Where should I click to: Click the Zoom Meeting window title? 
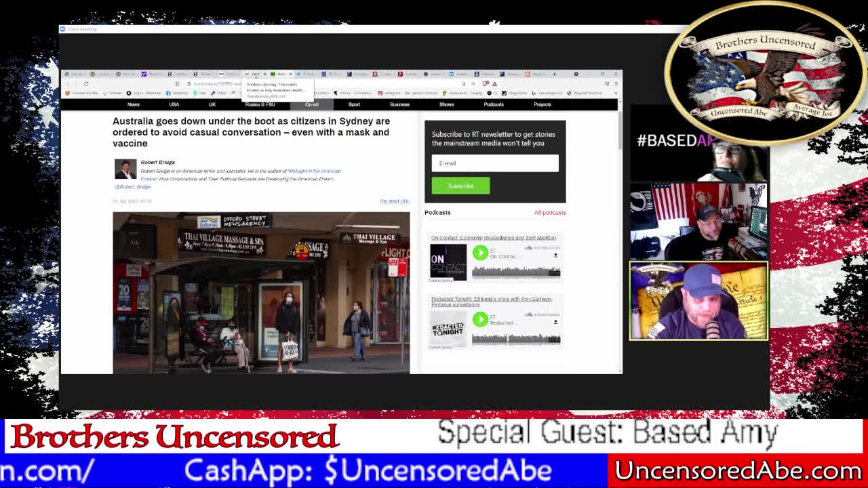pos(83,29)
